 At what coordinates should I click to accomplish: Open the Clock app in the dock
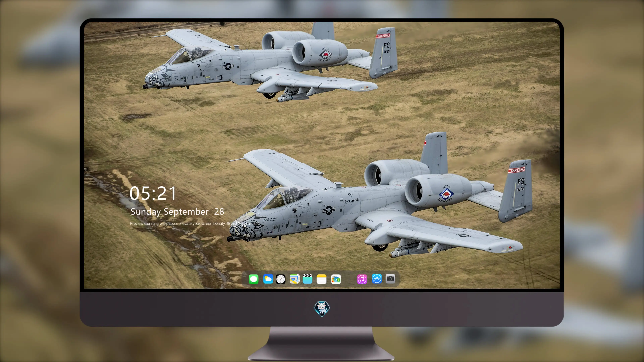281,279
